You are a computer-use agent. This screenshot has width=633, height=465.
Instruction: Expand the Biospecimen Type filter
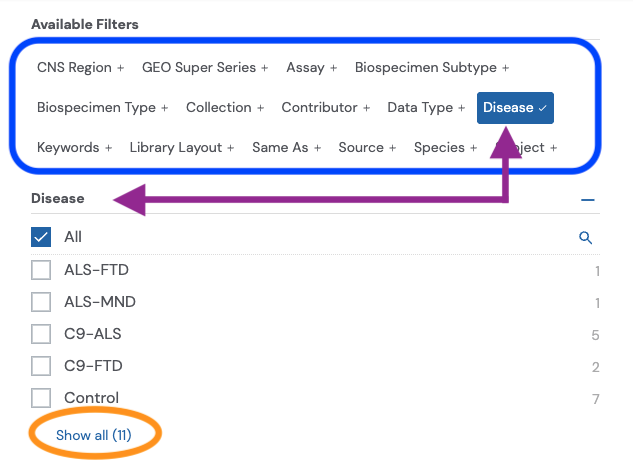[x=102, y=107]
